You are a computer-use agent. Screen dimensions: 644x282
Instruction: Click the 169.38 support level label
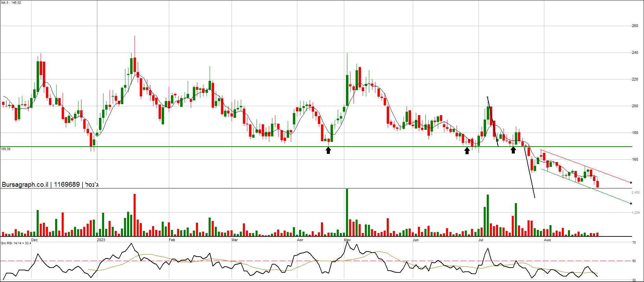5,149
